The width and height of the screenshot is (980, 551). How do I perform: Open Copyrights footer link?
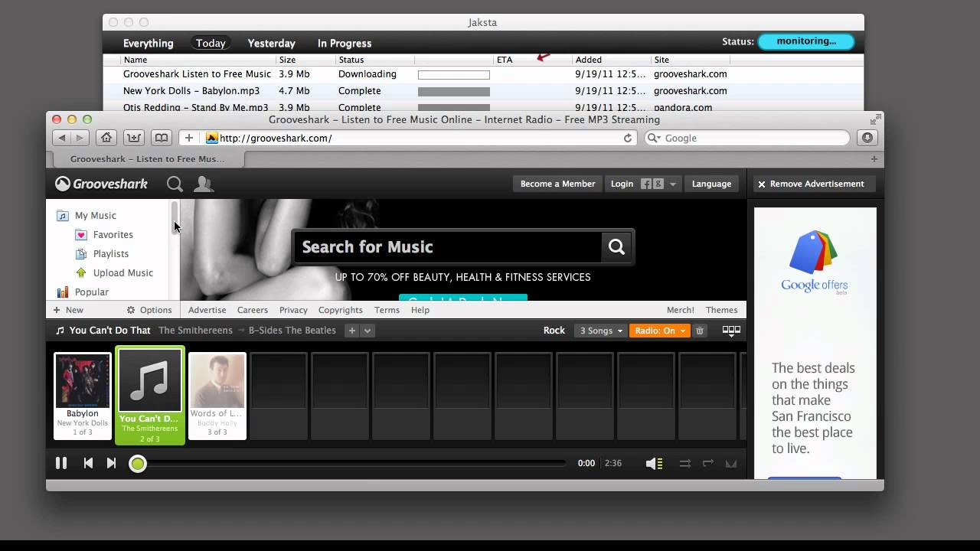click(x=340, y=310)
